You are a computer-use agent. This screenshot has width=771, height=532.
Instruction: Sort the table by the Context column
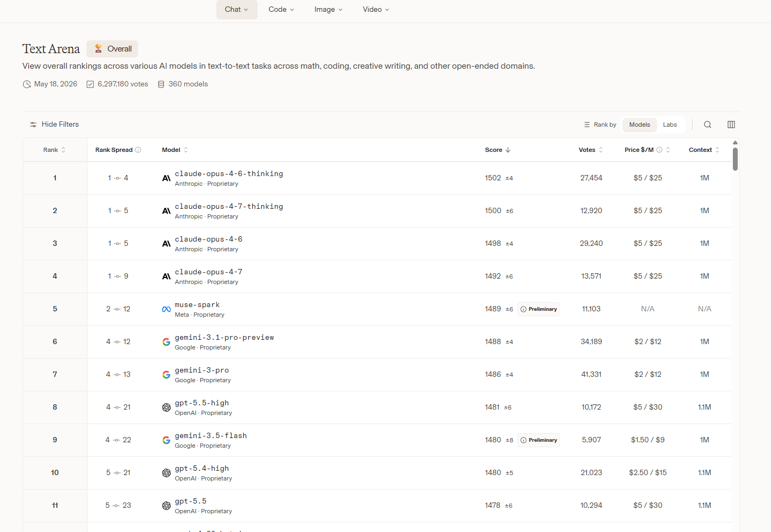[x=704, y=150]
